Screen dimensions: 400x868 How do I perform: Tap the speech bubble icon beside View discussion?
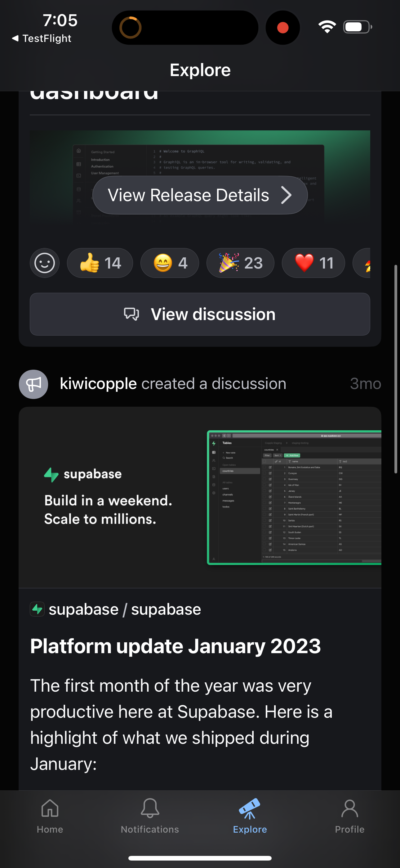click(x=132, y=314)
